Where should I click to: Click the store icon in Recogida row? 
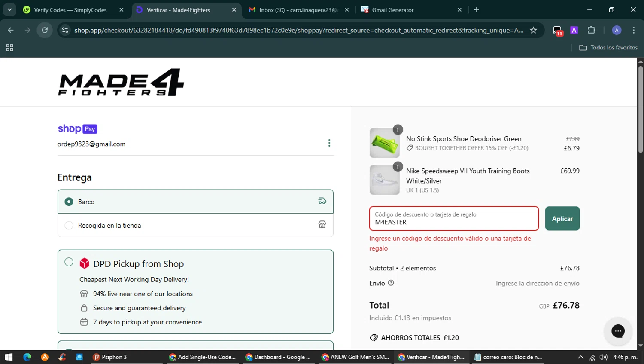(322, 225)
